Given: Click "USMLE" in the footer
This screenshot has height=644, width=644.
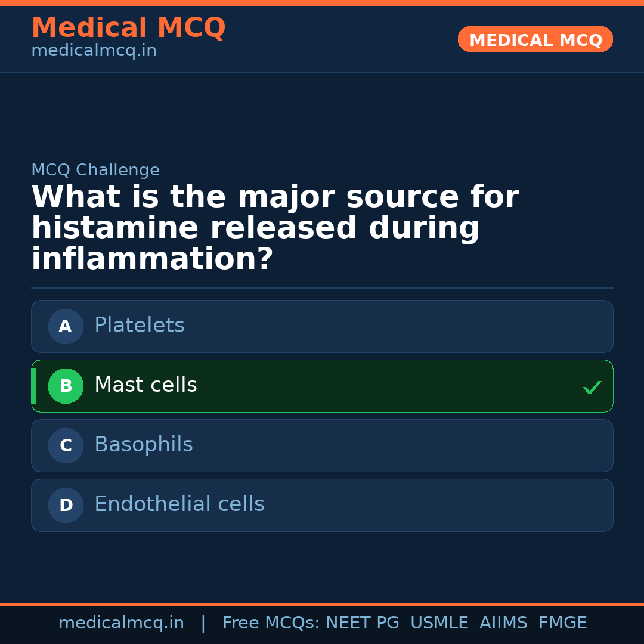Looking at the screenshot, I should [x=439, y=623].
